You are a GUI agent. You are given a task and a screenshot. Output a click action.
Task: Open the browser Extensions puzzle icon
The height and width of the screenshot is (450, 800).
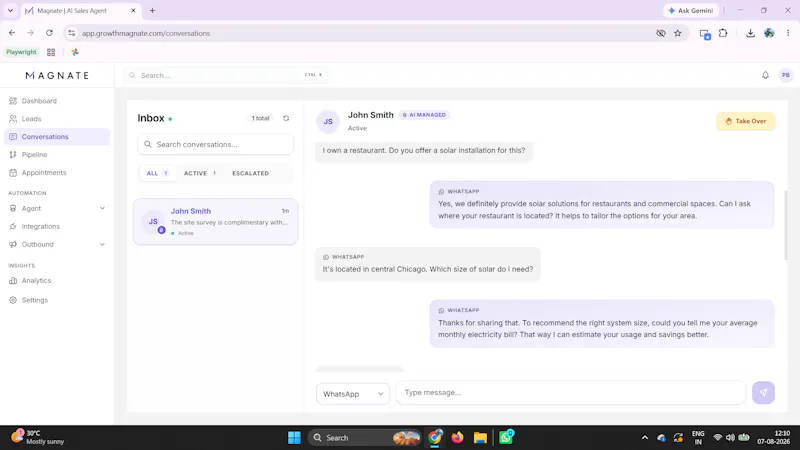click(723, 33)
